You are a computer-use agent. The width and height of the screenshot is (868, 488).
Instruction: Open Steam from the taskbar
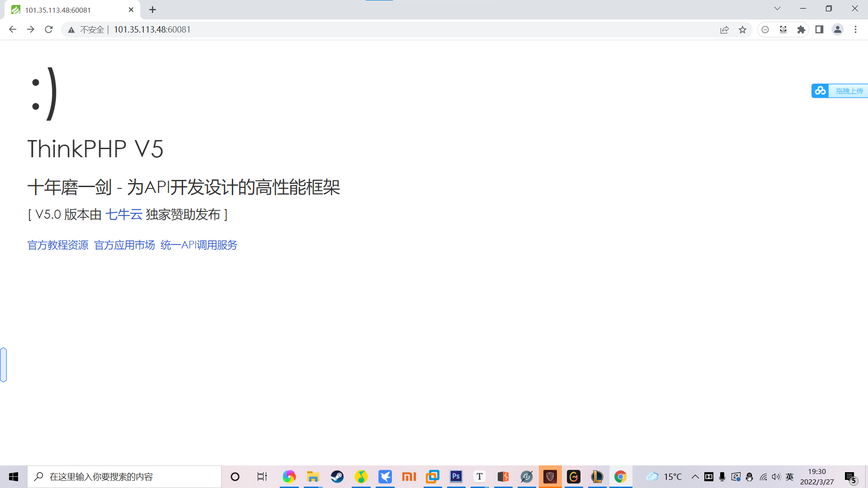pyautogui.click(x=337, y=477)
